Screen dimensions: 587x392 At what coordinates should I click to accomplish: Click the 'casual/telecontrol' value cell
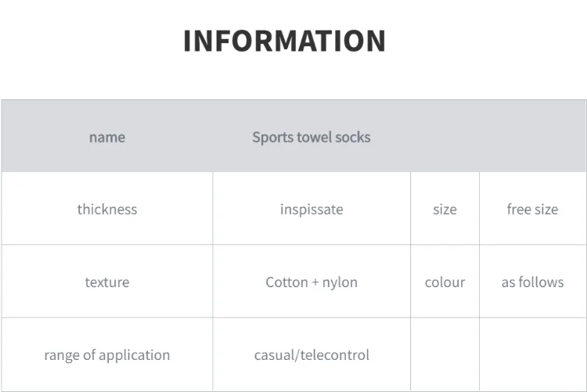(312, 354)
